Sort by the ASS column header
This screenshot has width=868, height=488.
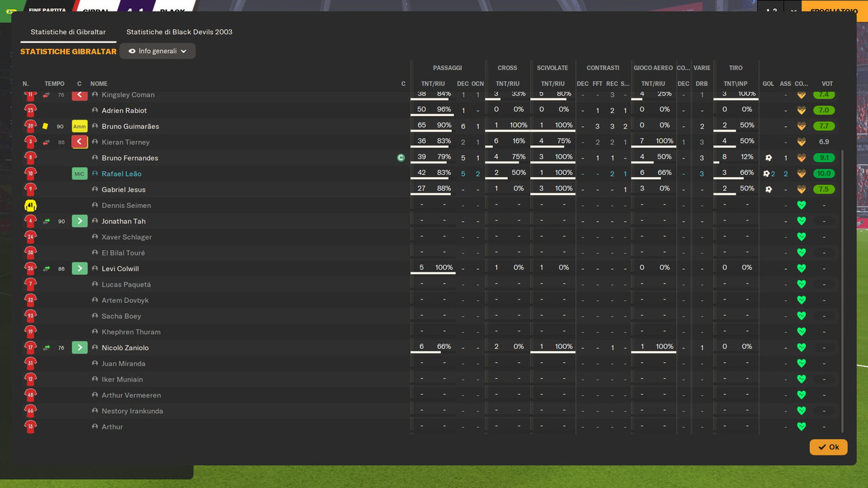(x=785, y=84)
